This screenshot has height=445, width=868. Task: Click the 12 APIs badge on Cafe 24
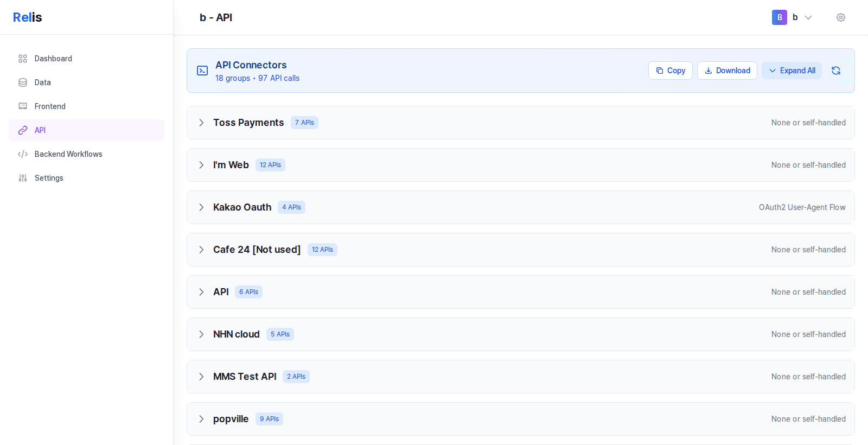322,250
